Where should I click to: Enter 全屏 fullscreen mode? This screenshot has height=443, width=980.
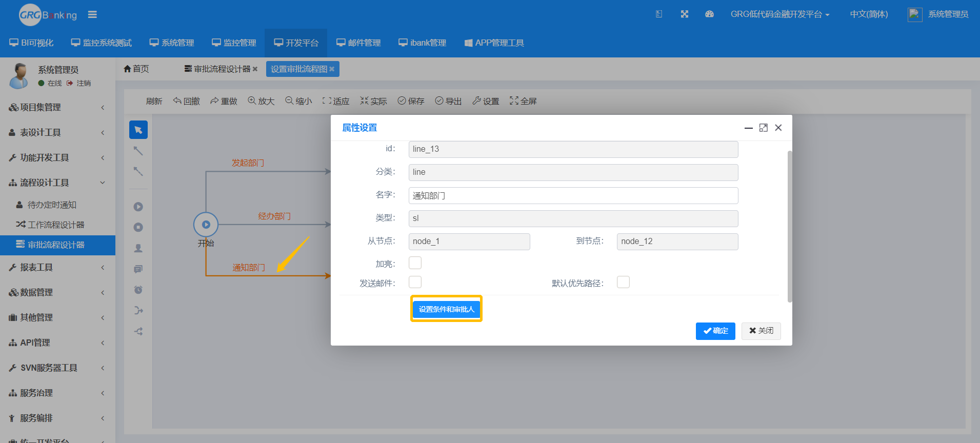[523, 101]
